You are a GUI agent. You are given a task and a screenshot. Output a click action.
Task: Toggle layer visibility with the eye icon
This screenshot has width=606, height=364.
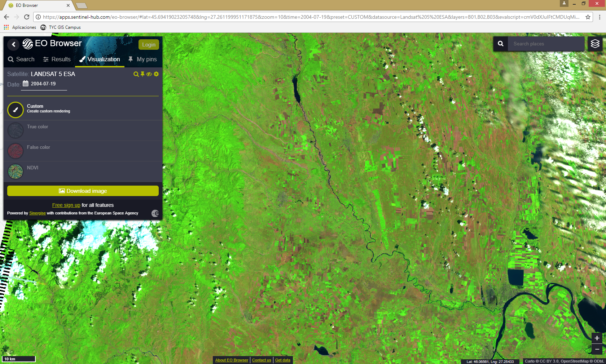point(149,74)
